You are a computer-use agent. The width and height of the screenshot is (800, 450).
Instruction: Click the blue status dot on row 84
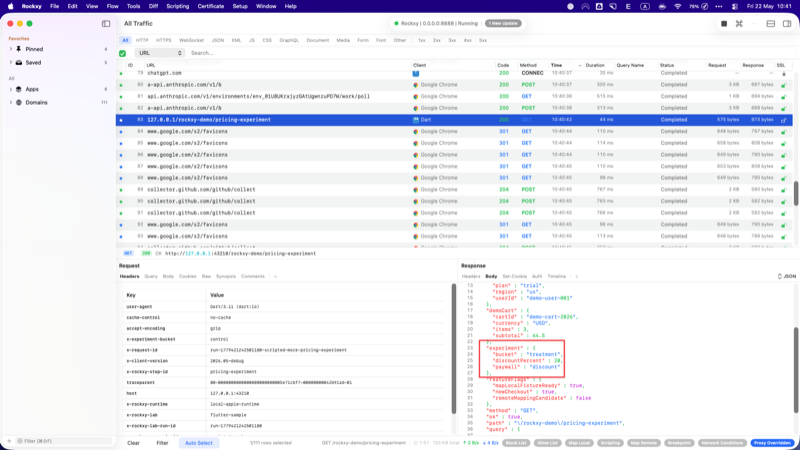(x=121, y=132)
